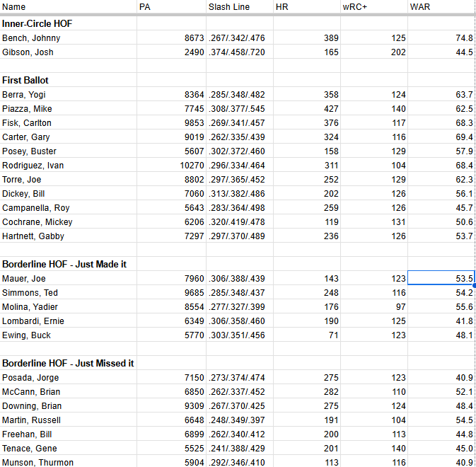
Task: Select the Martin, Russell name cell
Action: 69,420
